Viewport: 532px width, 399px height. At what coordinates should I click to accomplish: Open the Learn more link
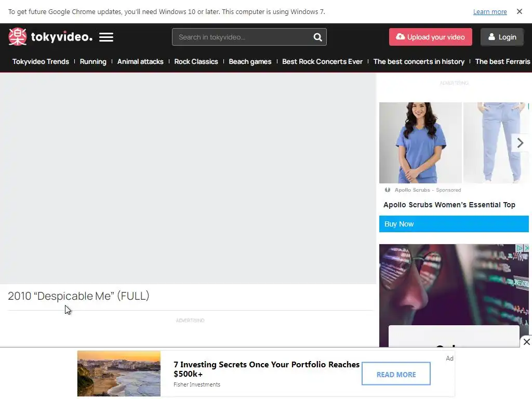coord(490,12)
